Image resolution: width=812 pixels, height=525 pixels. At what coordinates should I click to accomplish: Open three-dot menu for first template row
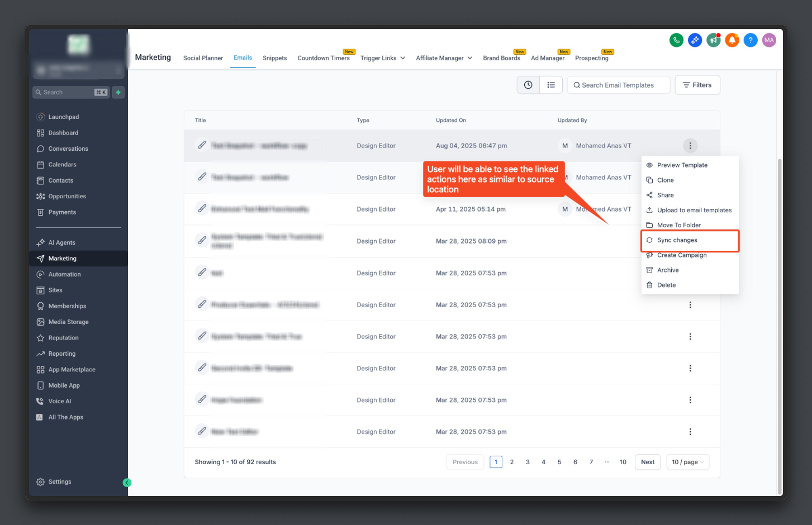pyautogui.click(x=690, y=146)
